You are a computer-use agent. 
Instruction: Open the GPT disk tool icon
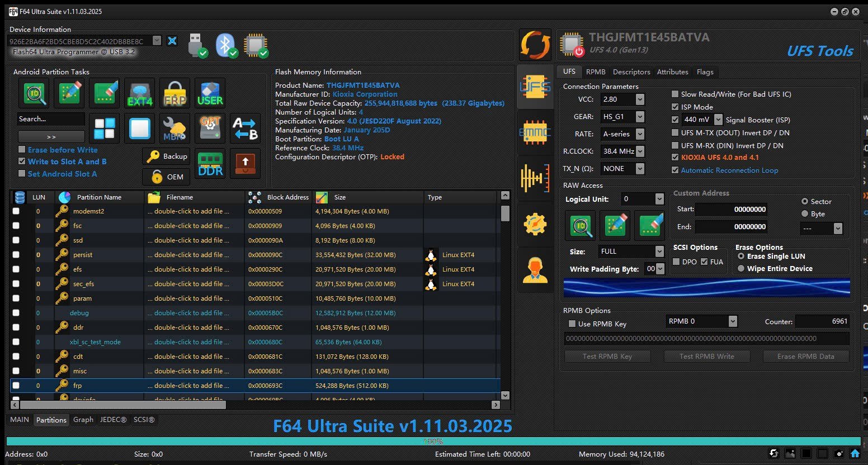point(210,128)
